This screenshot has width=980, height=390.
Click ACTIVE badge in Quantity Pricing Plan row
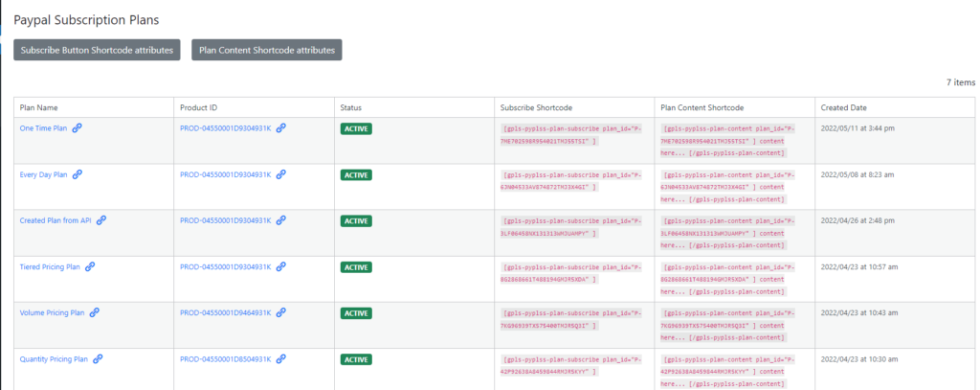coord(356,359)
